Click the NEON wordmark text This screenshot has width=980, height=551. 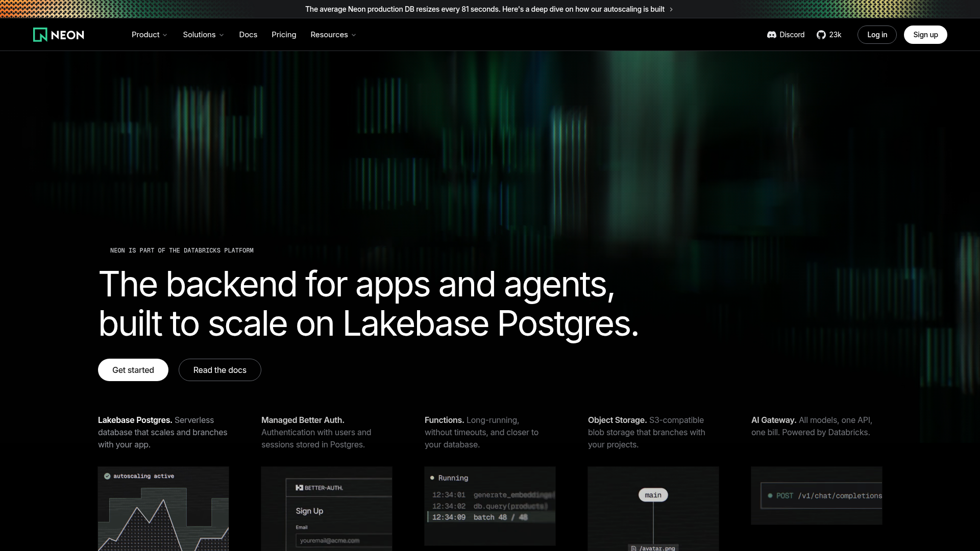[67, 35]
